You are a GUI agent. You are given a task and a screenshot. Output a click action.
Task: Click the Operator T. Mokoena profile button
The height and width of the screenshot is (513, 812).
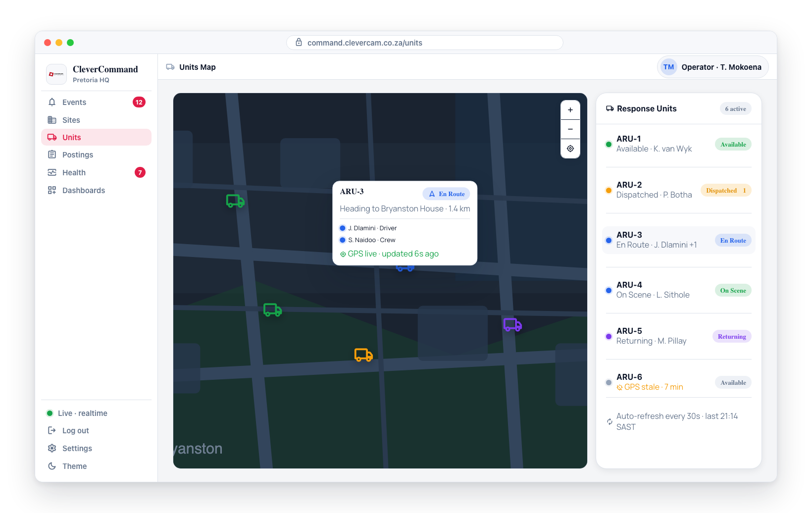[712, 67]
